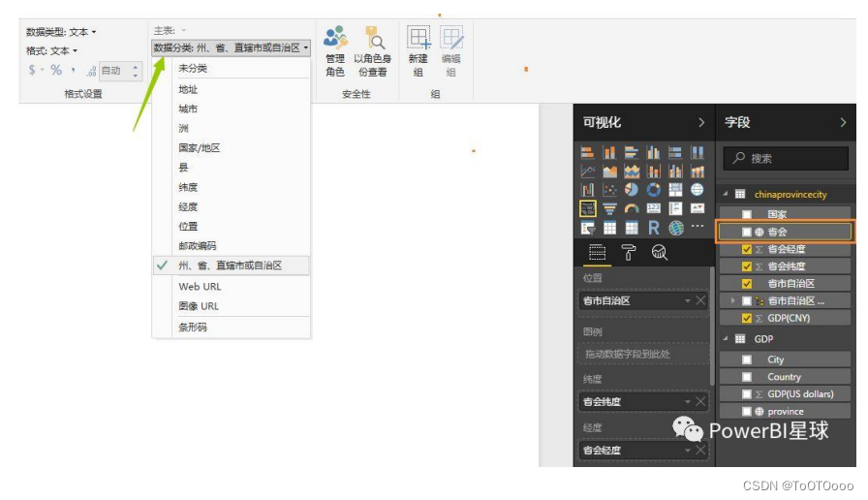Choose Web URL from the category menu
Screen dimensions: 868x500
200,286
